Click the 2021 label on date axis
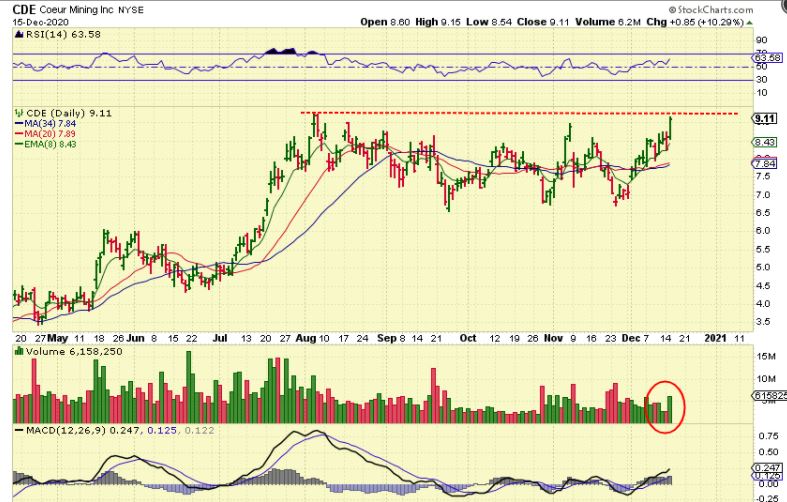 pyautogui.click(x=716, y=338)
